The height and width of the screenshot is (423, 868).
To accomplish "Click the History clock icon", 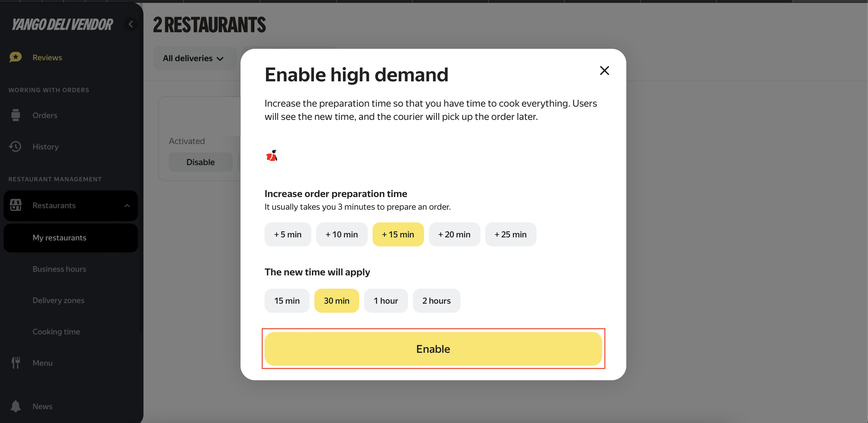I will pos(15,146).
